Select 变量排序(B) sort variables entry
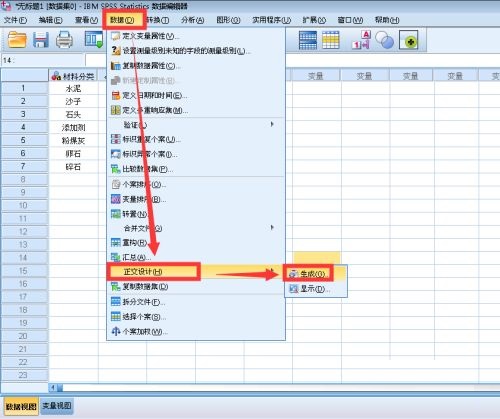The image size is (500, 419). click(196, 199)
